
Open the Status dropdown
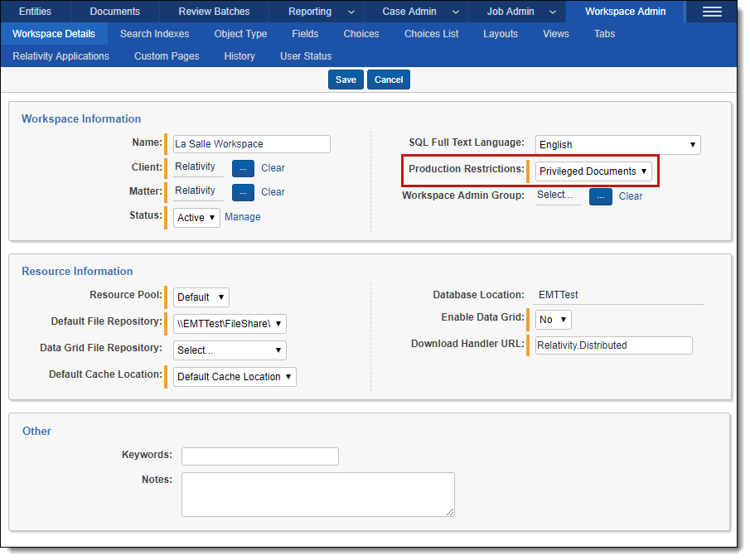tap(196, 218)
